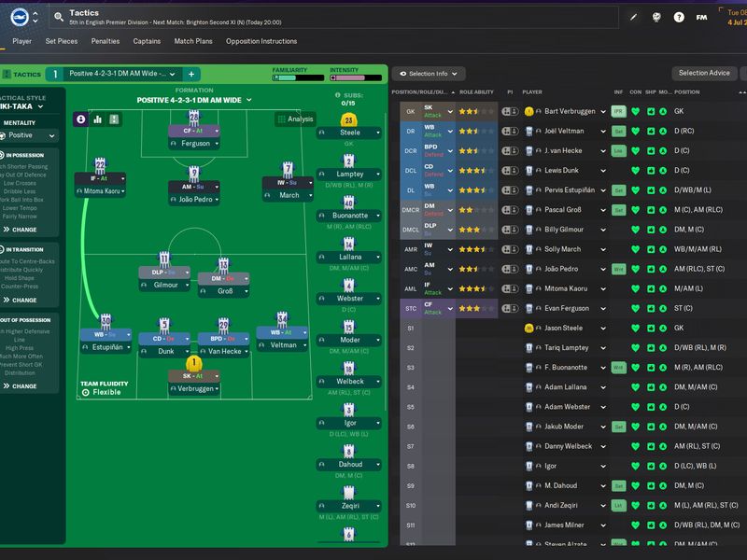Open the Dahoud substitute dropdown arrow
Image resolution: width=747 pixels, height=560 pixels.
click(x=378, y=464)
